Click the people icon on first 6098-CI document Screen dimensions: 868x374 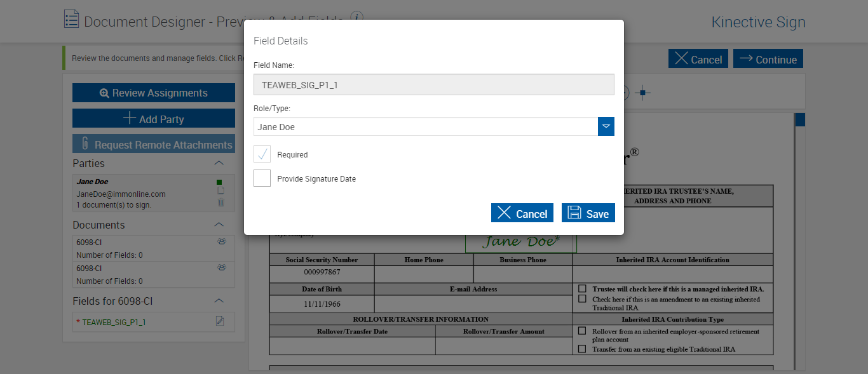coord(221,241)
